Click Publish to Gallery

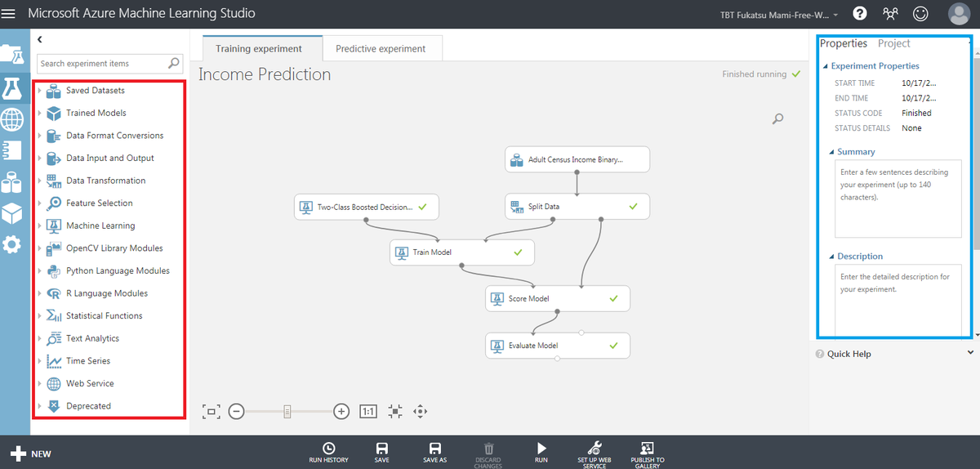(648, 454)
